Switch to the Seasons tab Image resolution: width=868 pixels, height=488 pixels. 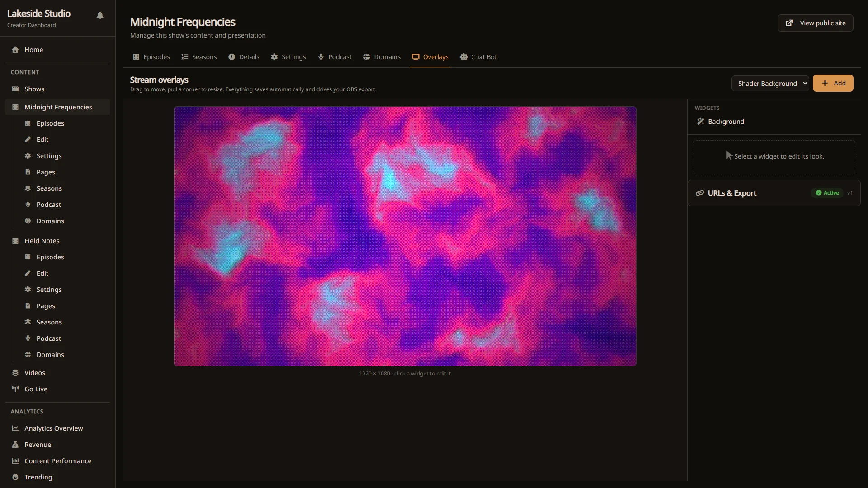click(x=199, y=57)
